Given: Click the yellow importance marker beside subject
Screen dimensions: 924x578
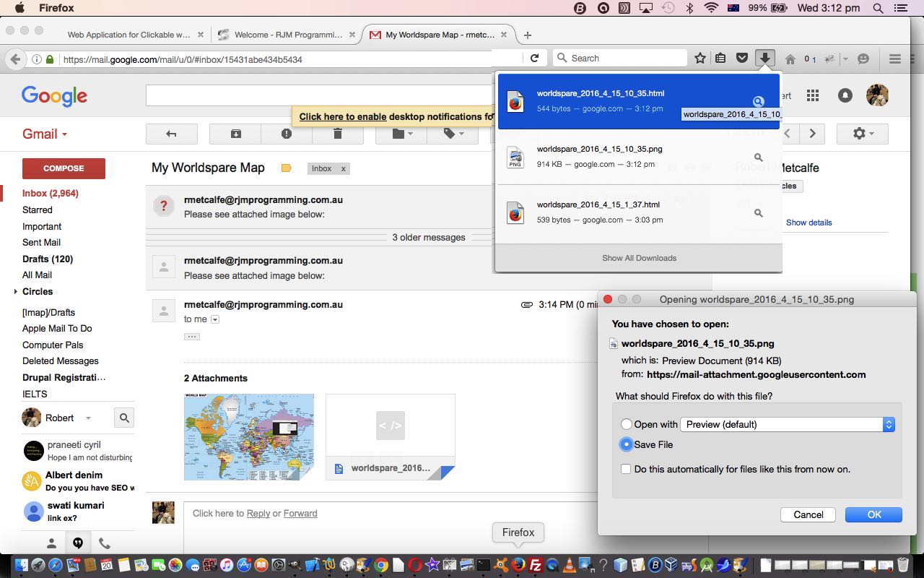Looking at the screenshot, I should pyautogui.click(x=286, y=168).
